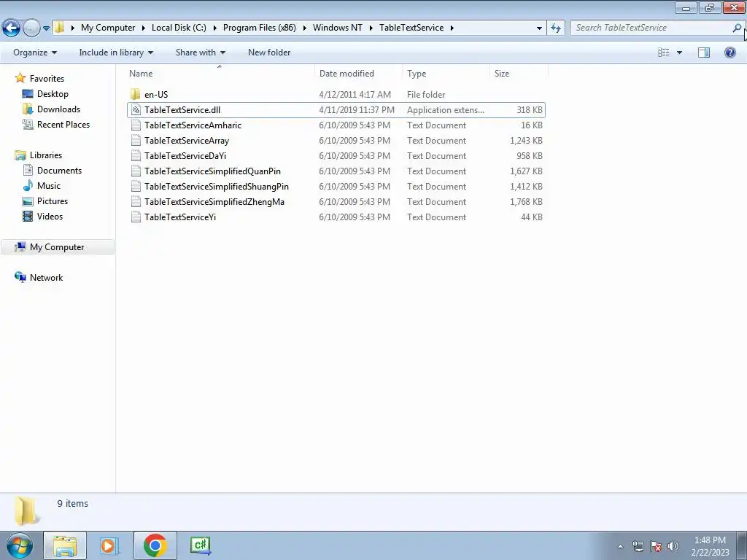747x560 pixels.
Task: Refresh the folder view
Action: coord(555,28)
